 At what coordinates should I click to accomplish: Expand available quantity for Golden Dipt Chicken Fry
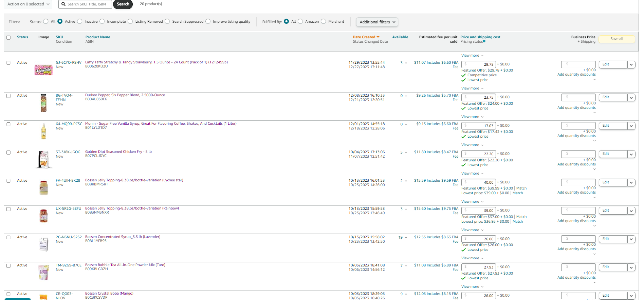(406, 153)
